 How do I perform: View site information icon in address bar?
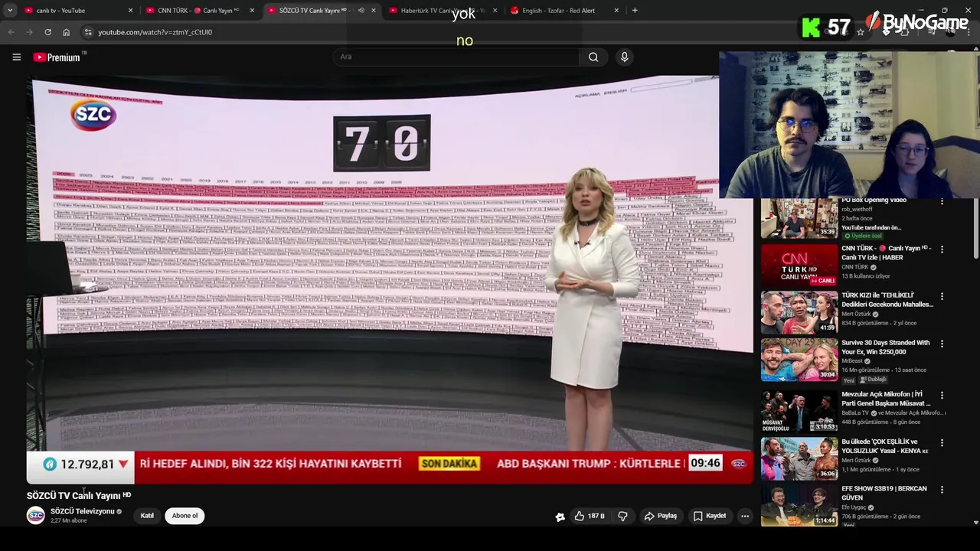[88, 32]
